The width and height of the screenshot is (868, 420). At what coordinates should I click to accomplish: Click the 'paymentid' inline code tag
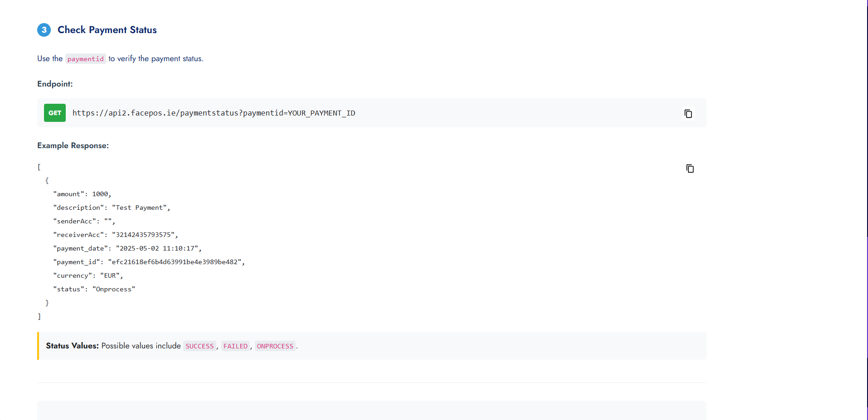[x=86, y=59]
